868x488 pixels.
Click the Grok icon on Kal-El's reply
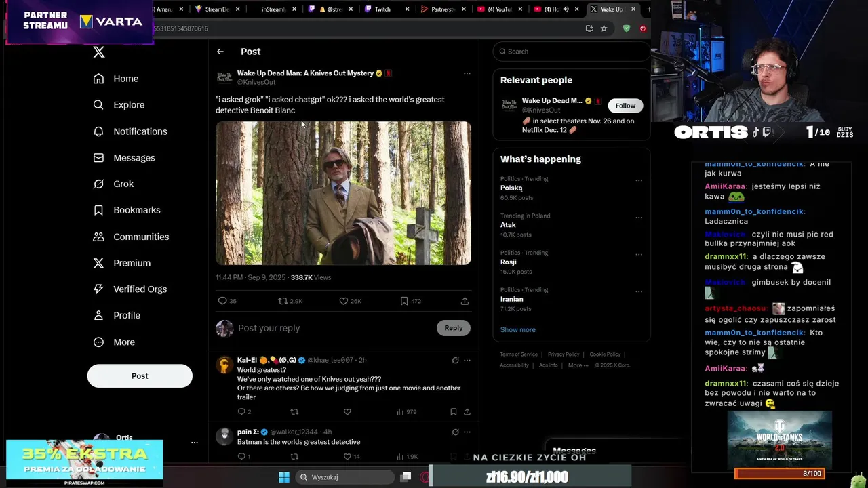point(455,361)
